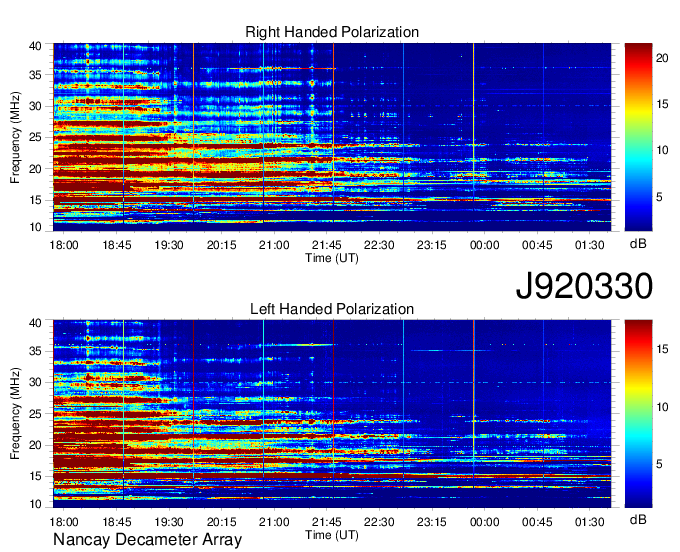
Task: Click the Right Handed spectrogram image
Action: pos(332,137)
